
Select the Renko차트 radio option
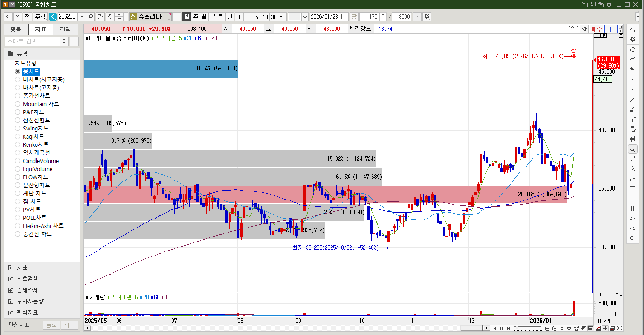coord(18,144)
